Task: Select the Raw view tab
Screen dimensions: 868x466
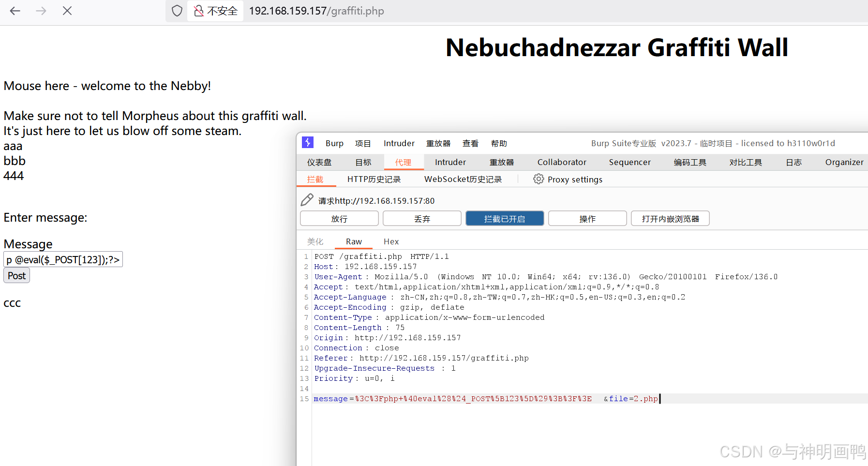Action: (354, 241)
